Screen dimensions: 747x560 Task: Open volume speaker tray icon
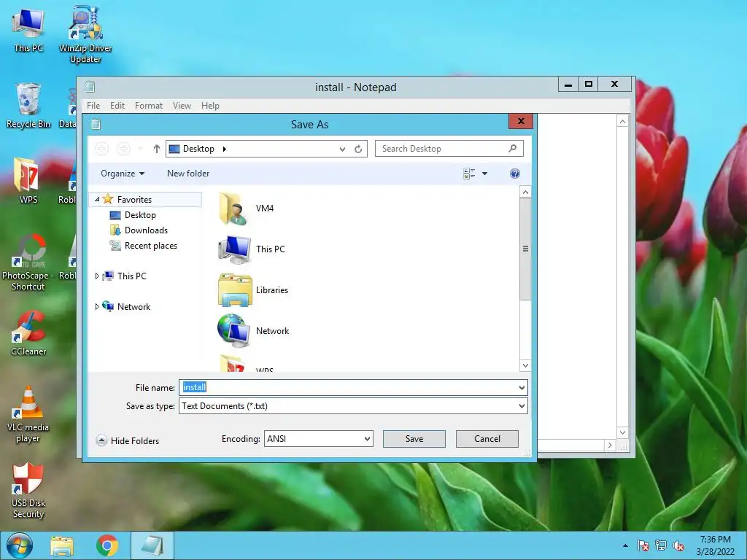coord(678,545)
